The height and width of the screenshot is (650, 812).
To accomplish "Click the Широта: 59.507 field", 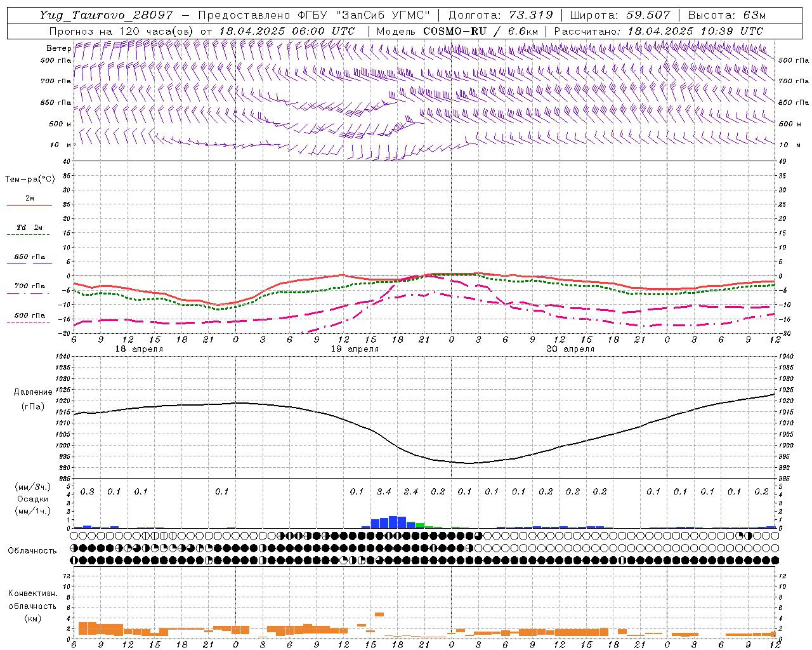I will point(620,15).
